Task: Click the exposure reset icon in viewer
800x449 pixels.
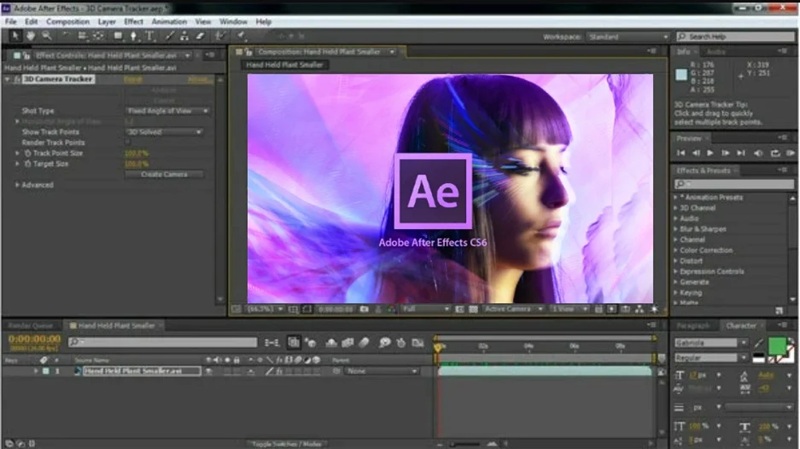Action: [654, 309]
